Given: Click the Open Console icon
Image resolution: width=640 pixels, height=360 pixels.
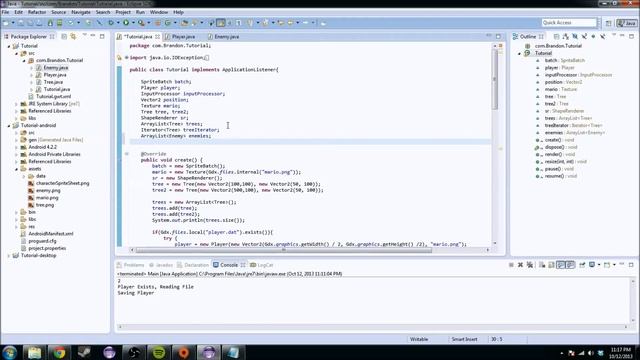Looking at the screenshot, I should click(x=607, y=265).
